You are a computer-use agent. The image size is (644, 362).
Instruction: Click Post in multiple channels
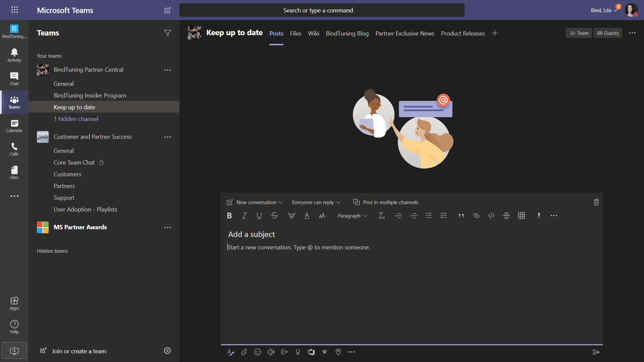tap(386, 202)
